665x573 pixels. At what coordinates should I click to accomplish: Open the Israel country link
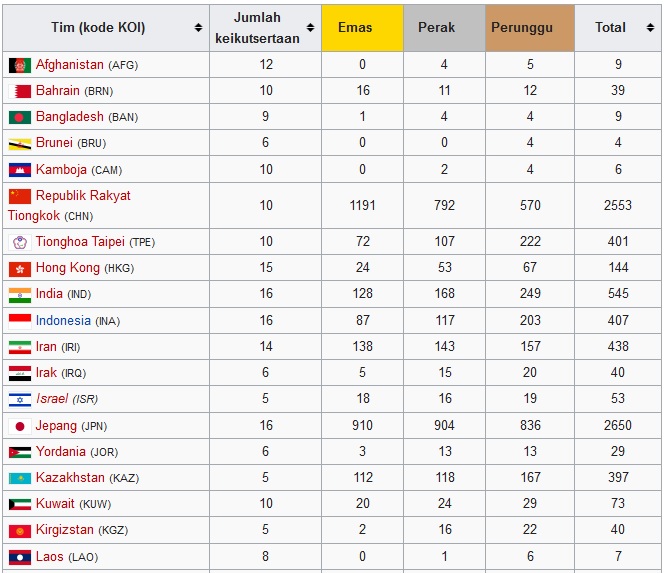[x=52, y=398]
